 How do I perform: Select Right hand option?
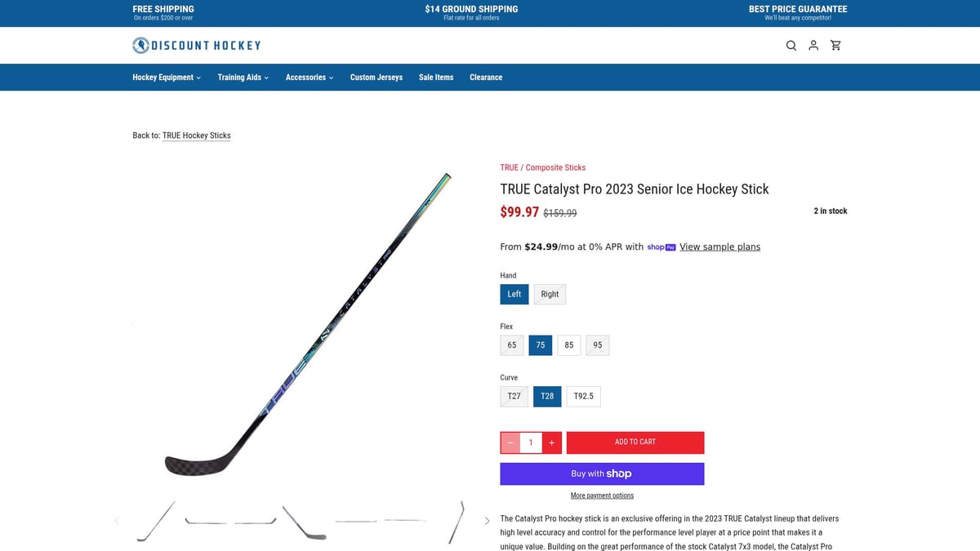click(549, 294)
